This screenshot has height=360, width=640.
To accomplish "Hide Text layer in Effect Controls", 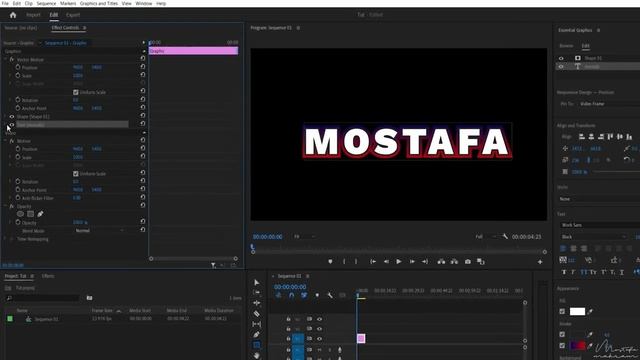I will pyautogui.click(x=12, y=125).
